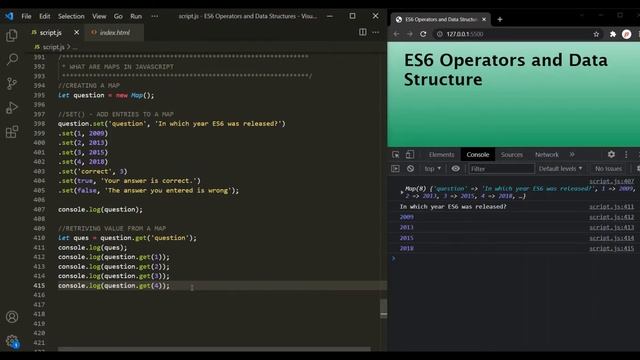Open the Explorer view in VS Code
This screenshot has height=360, width=640.
[x=12, y=36]
